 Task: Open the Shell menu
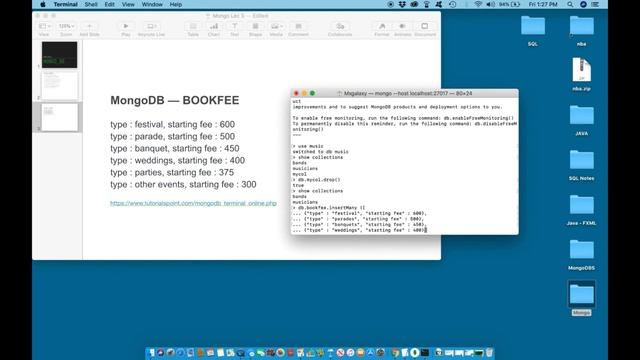point(91,4)
